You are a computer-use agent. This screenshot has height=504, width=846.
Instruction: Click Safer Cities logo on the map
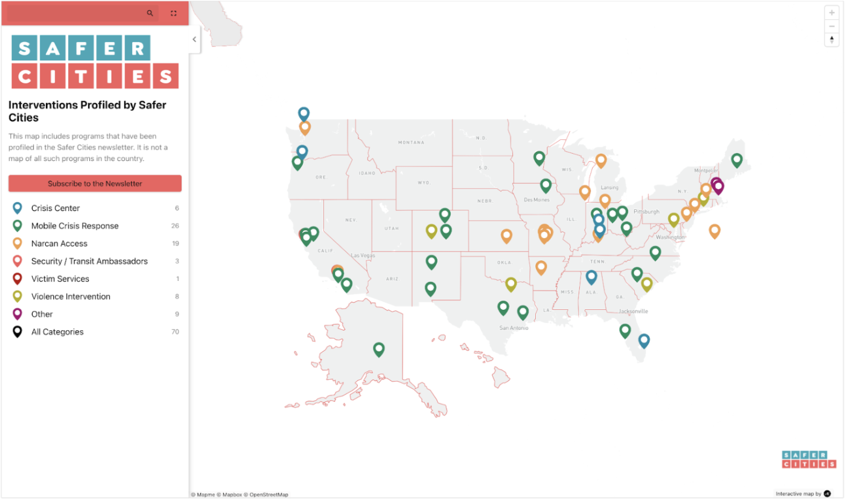809,459
